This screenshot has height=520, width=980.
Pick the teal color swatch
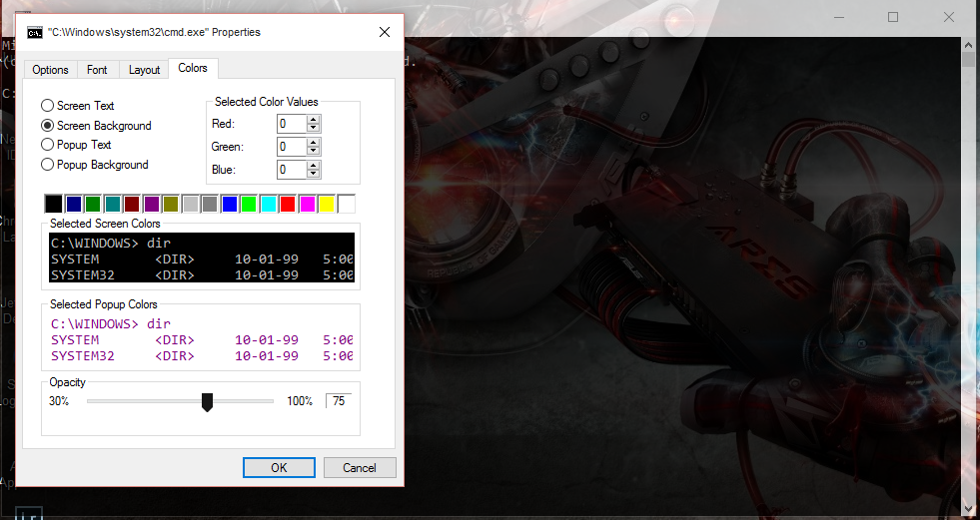(x=113, y=204)
